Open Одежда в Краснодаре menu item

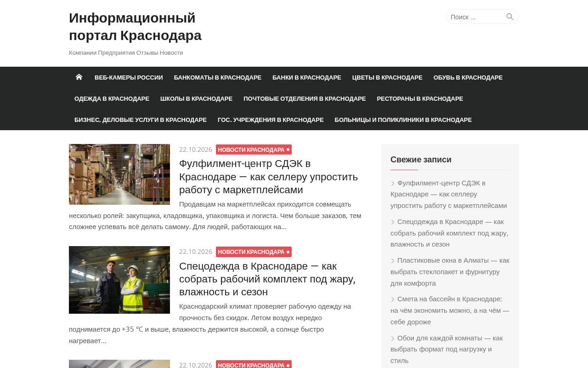pos(112,98)
